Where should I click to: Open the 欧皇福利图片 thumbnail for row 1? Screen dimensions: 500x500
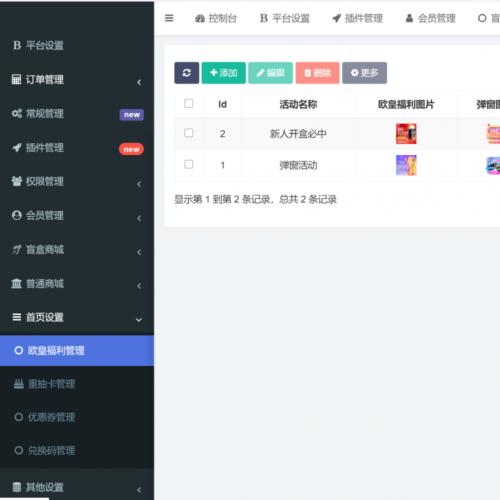[406, 165]
